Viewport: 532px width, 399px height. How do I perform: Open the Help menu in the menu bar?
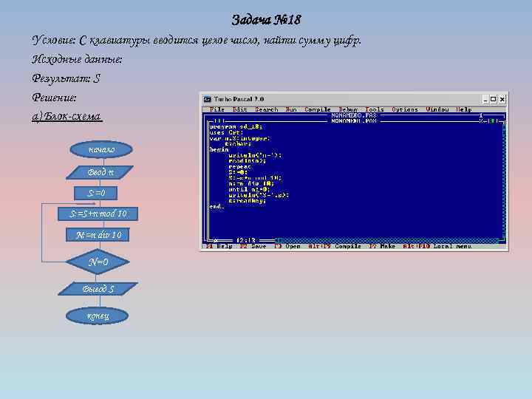point(463,109)
